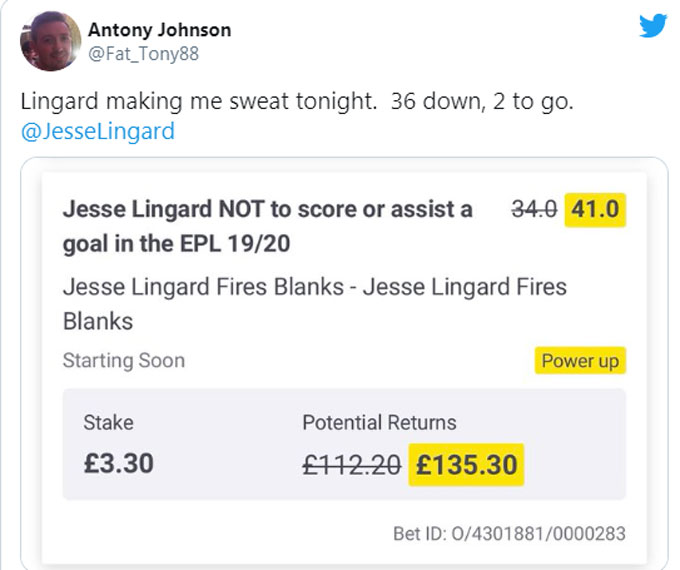Click the struck-through £112.20 returns

(x=351, y=464)
